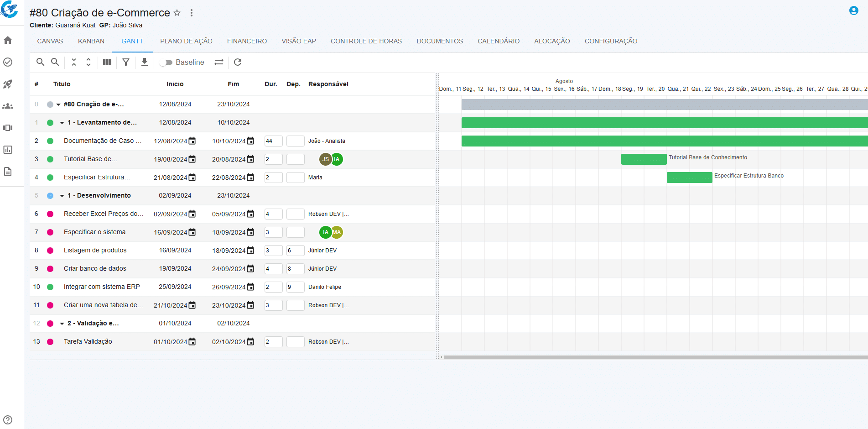Open the CONTROLE DE HORAS tab
868x429 pixels.
click(366, 41)
